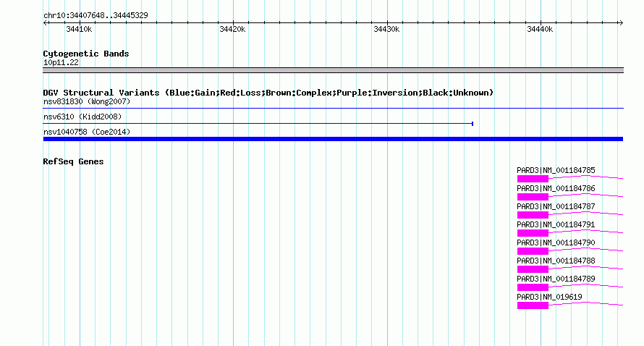
Task: Open transcript PARD3|NM_019619 label
Action: point(549,297)
